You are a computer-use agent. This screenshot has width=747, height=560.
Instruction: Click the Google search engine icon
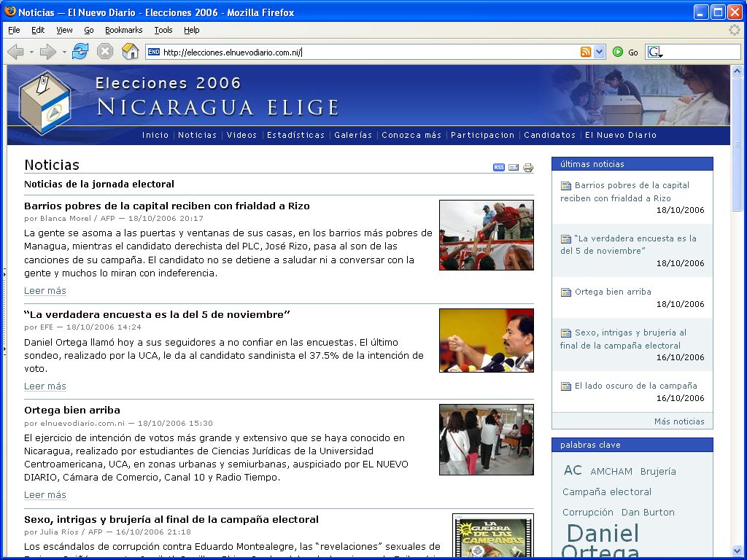point(655,52)
